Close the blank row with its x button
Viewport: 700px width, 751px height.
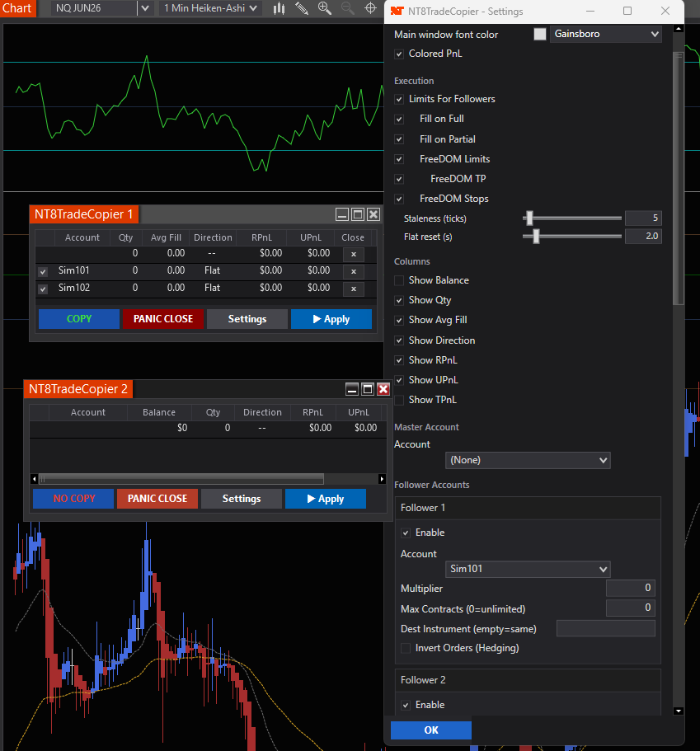click(x=354, y=255)
